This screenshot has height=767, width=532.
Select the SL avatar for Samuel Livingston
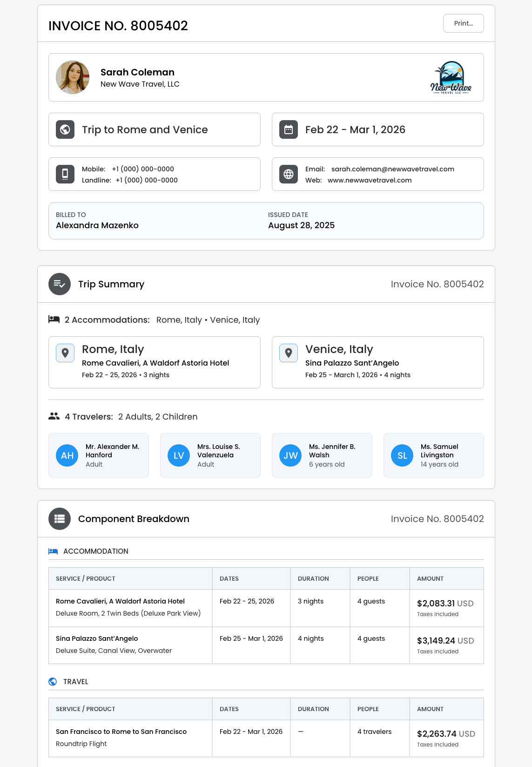tap(402, 455)
